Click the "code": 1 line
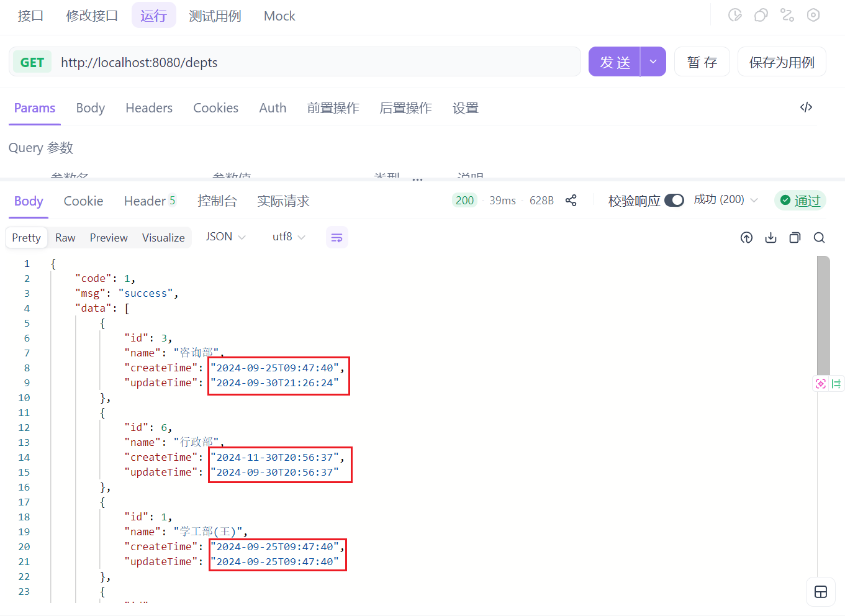 [105, 278]
